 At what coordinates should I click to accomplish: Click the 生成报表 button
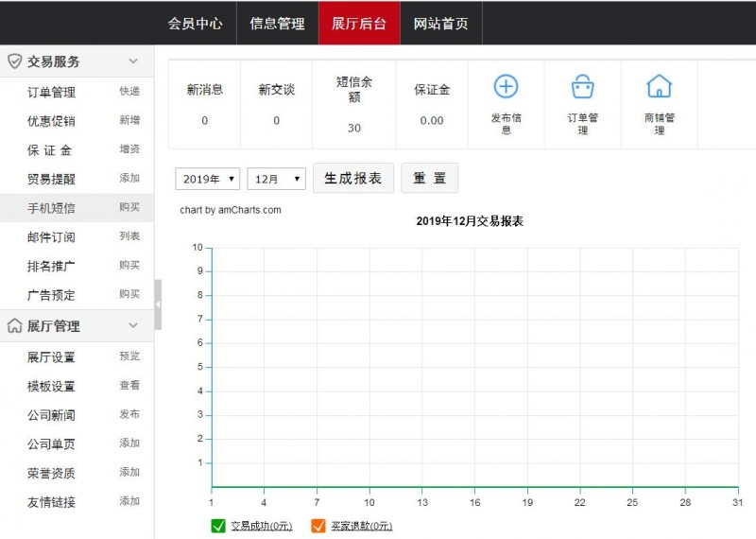(x=352, y=178)
